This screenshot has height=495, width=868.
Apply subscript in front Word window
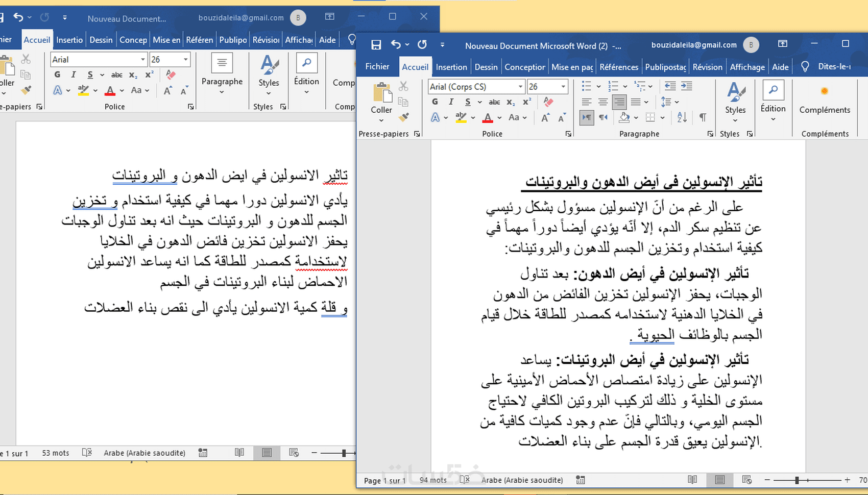pos(511,102)
